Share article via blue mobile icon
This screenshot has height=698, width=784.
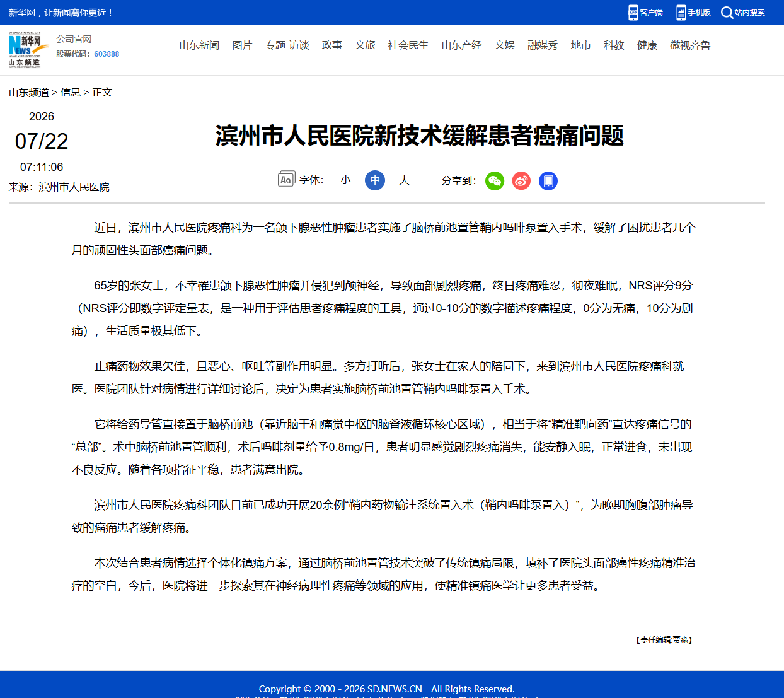pyautogui.click(x=548, y=181)
